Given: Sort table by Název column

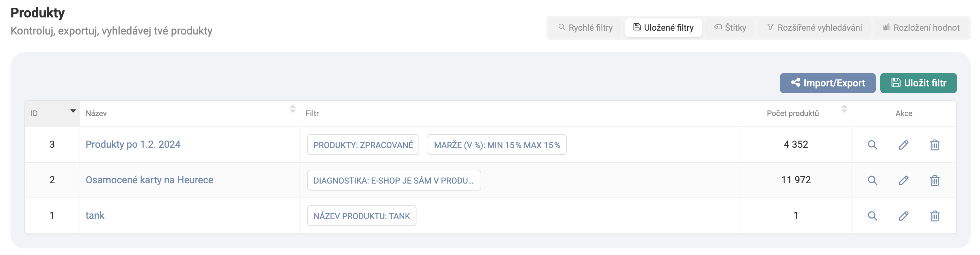Looking at the screenshot, I should [x=292, y=109].
